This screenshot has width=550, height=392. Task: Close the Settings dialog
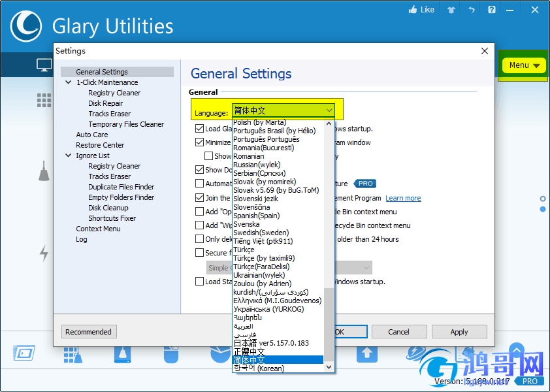coord(485,51)
